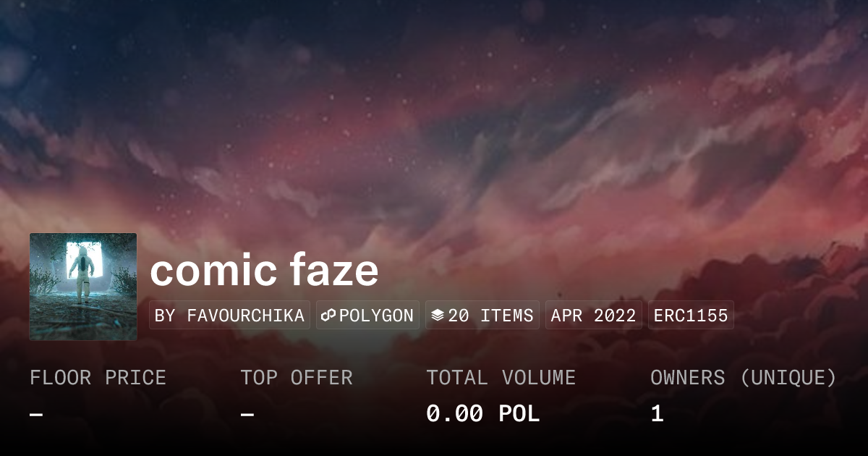Click the APR 2022 creation date badge
Viewport: 868px width, 456px height.
pyautogui.click(x=593, y=316)
